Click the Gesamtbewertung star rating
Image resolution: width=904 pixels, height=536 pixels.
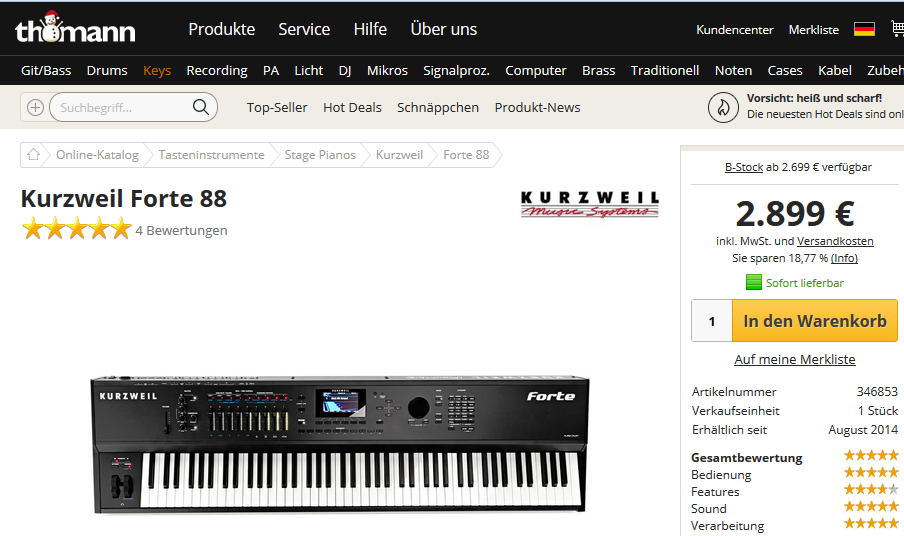pyautogui.click(x=871, y=455)
